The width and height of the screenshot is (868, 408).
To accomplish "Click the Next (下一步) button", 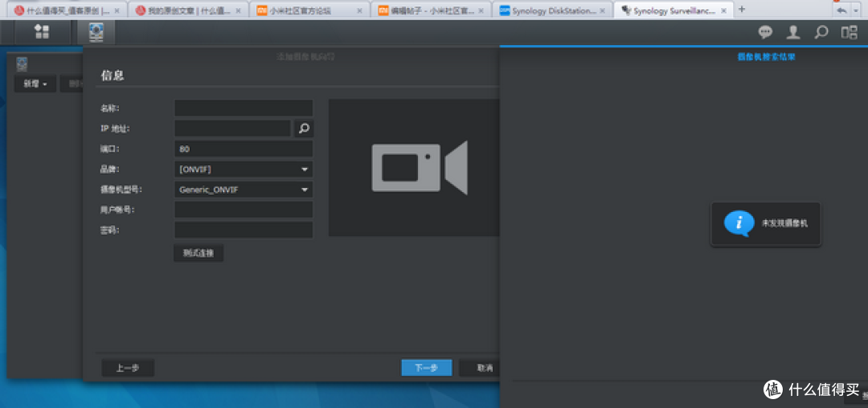I will click(x=426, y=368).
